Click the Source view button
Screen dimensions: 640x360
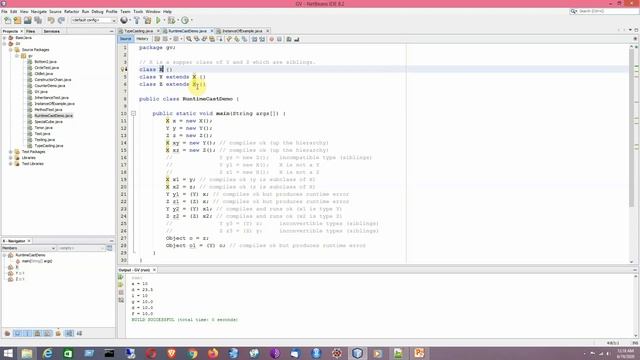coord(125,39)
